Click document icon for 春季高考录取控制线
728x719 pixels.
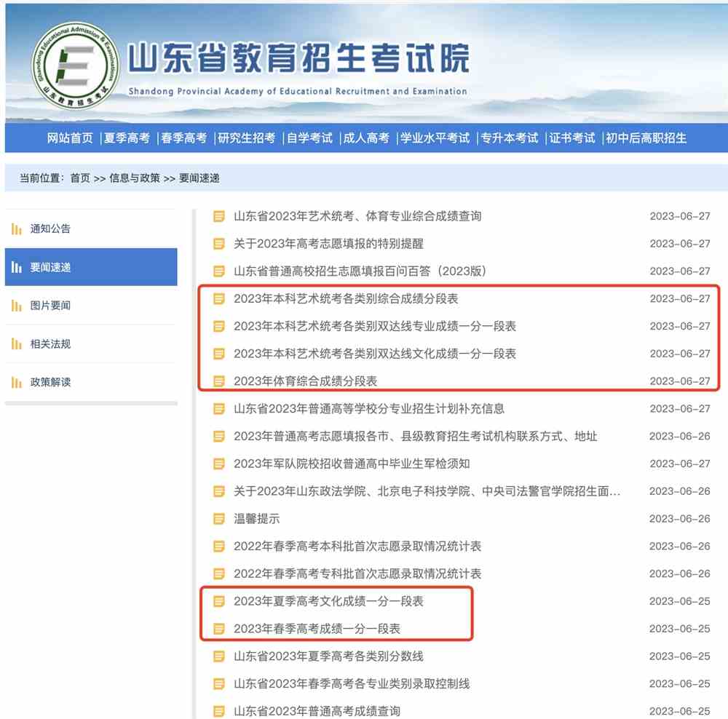pyautogui.click(x=218, y=684)
